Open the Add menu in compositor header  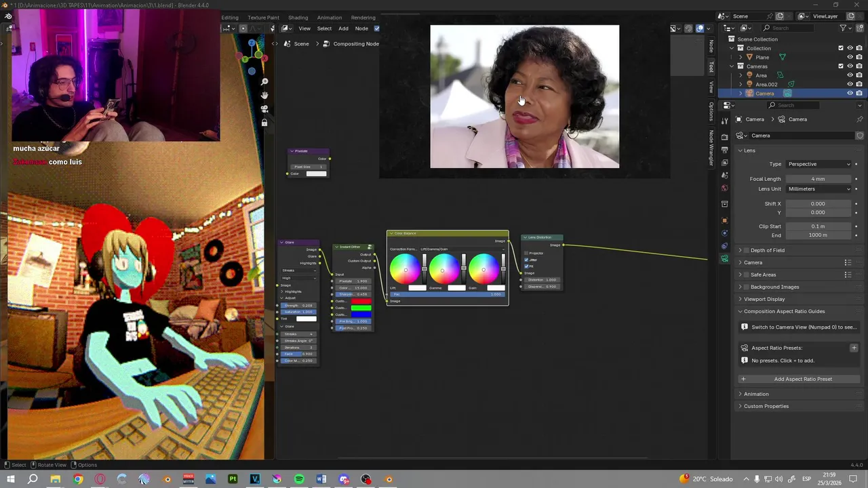click(x=343, y=28)
